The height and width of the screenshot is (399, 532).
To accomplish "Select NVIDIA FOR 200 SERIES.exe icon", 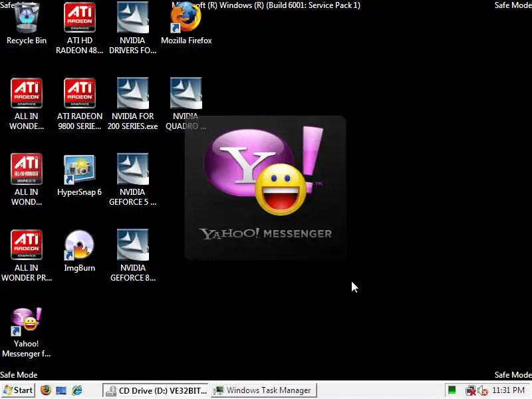I will click(x=132, y=104).
